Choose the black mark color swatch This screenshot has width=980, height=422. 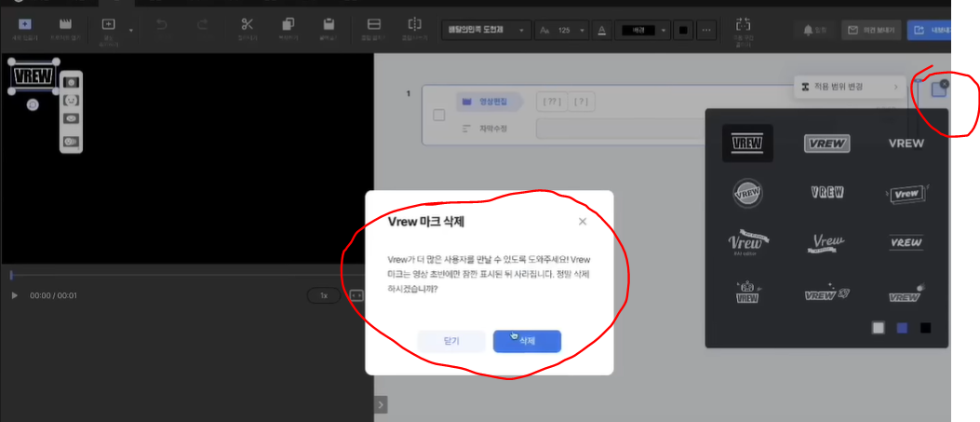coord(926,328)
